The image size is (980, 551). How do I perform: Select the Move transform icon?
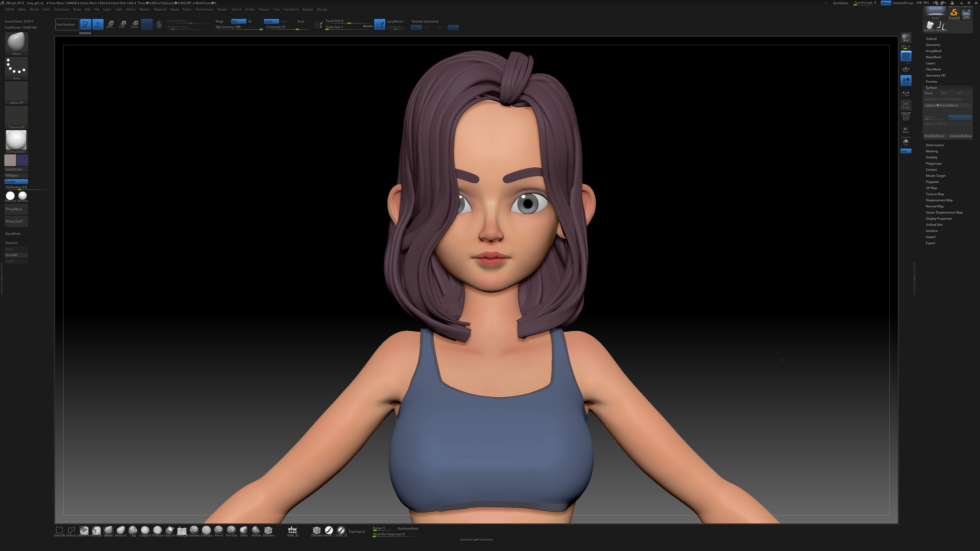pos(110,24)
